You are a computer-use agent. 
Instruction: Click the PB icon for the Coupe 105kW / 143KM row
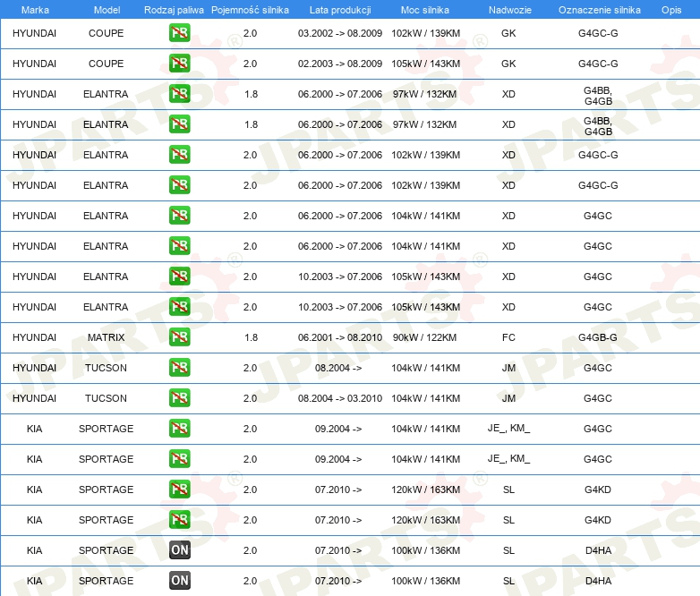click(x=179, y=64)
